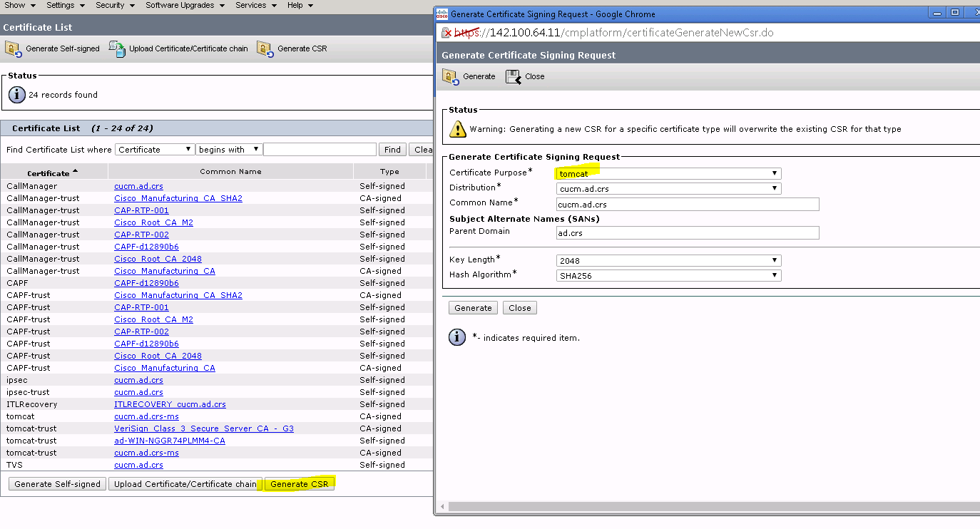Open ad-WIN-NGGR74PLMM4-CA link

click(x=170, y=441)
